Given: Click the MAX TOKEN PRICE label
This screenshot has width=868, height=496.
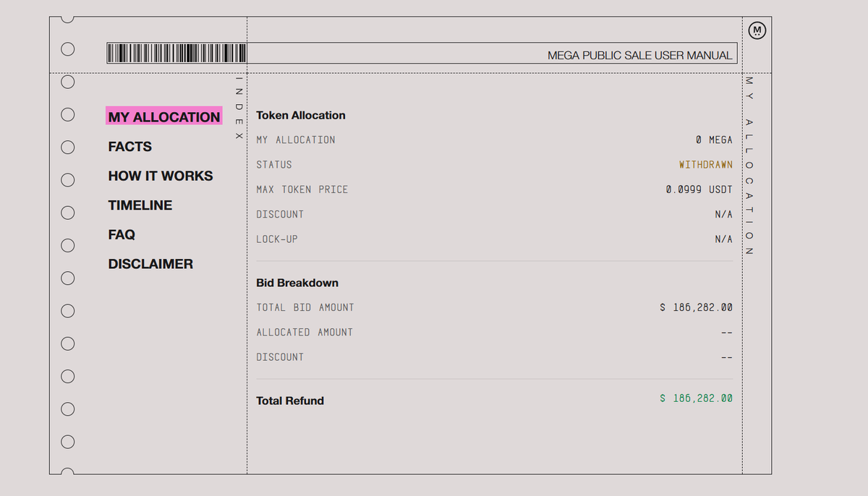Looking at the screenshot, I should [302, 189].
